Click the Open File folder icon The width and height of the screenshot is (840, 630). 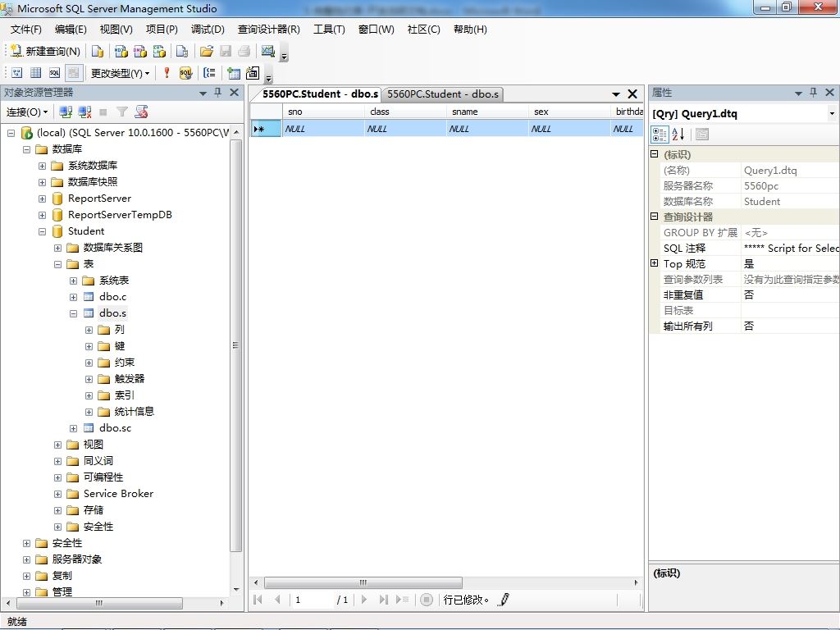206,51
